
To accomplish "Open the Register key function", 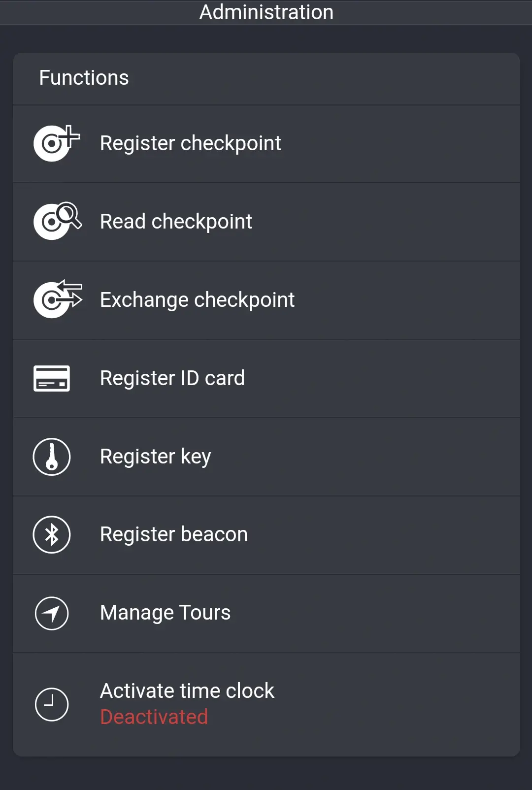I will pos(266,457).
